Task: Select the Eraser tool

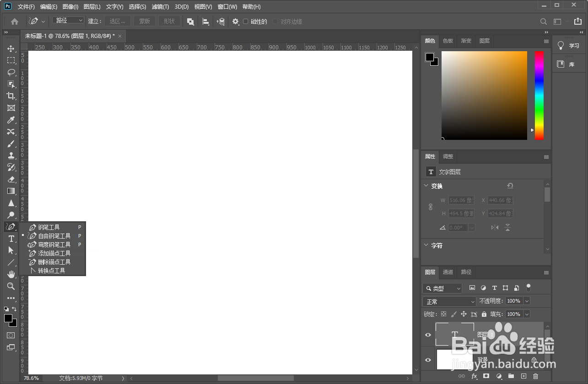Action: pos(11,179)
